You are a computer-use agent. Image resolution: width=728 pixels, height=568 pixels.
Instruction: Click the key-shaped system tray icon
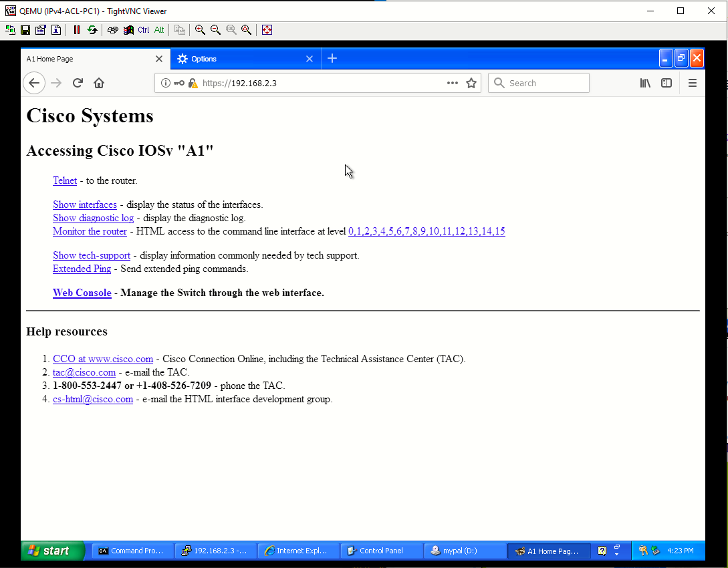643,551
